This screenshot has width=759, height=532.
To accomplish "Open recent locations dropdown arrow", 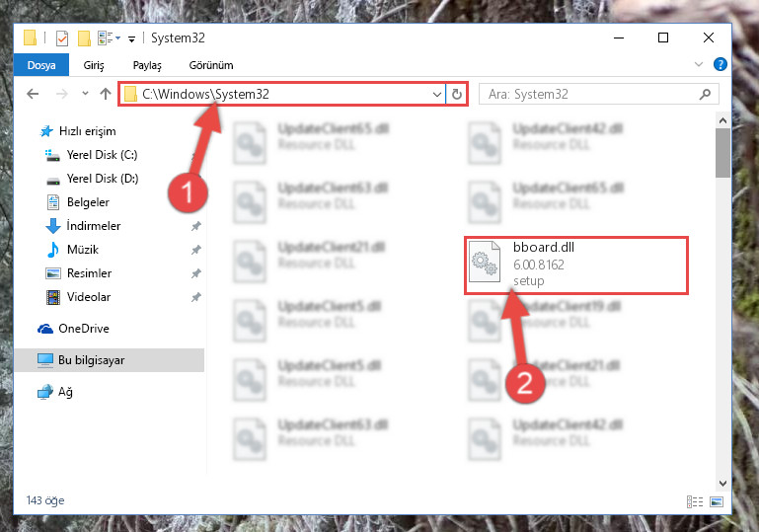I will (x=85, y=93).
